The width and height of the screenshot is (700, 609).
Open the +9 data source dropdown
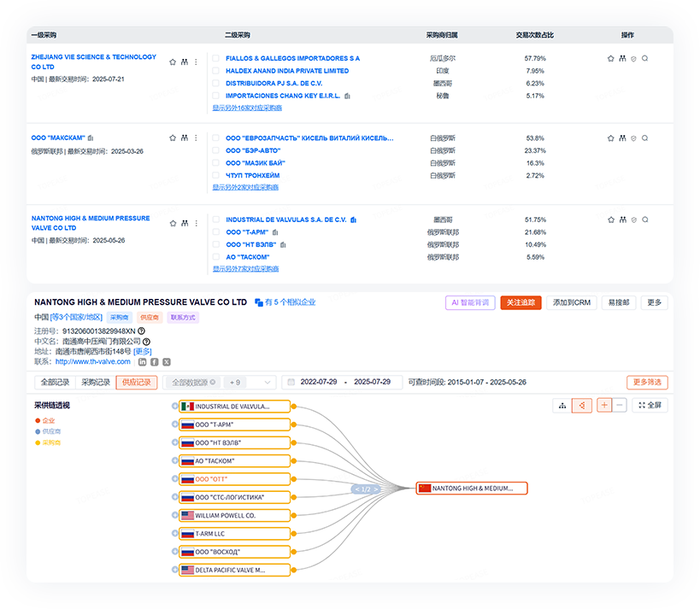(x=250, y=383)
